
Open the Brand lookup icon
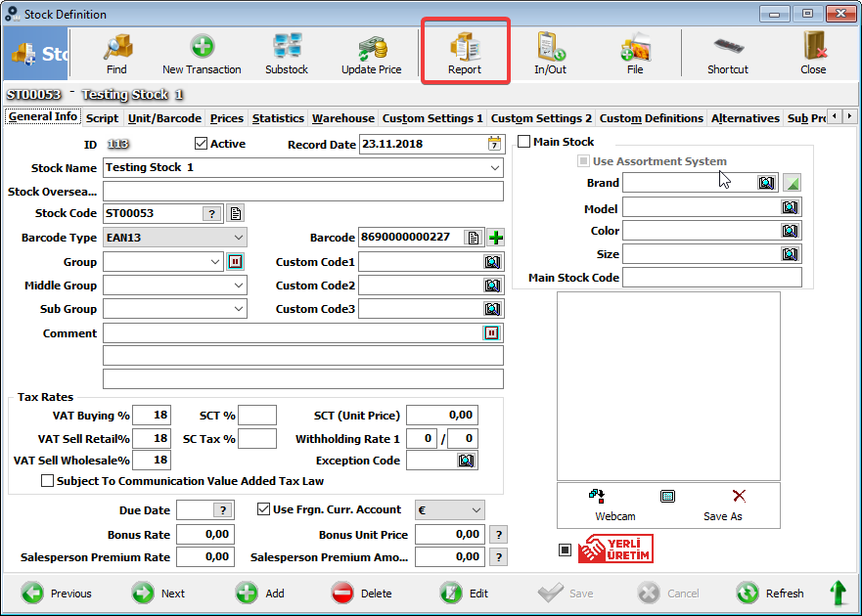point(766,183)
